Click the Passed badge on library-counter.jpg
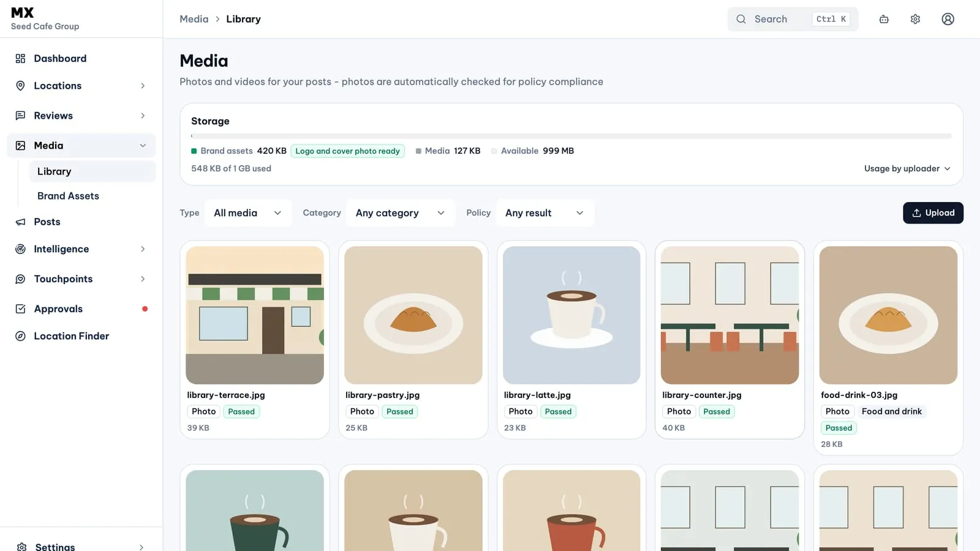Image resolution: width=980 pixels, height=551 pixels. (717, 412)
